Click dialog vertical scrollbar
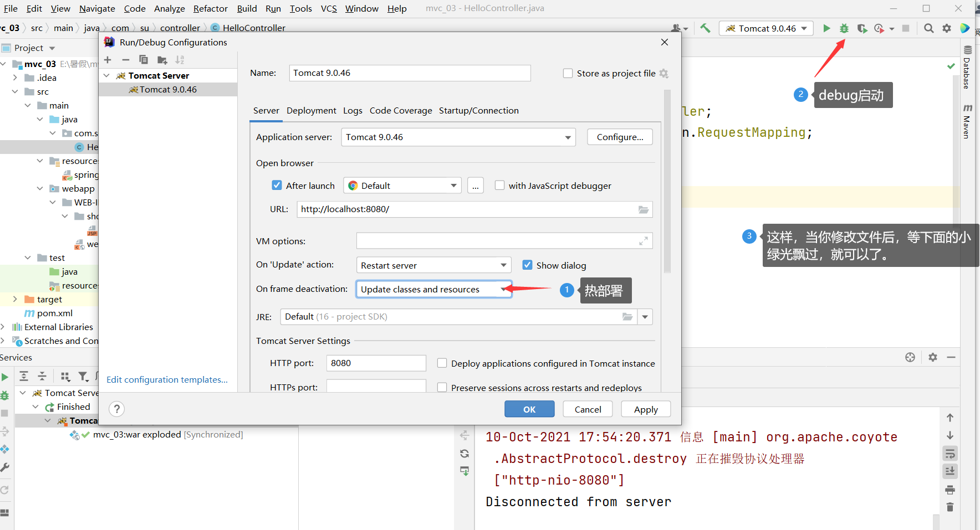The image size is (980, 530). tap(667, 181)
